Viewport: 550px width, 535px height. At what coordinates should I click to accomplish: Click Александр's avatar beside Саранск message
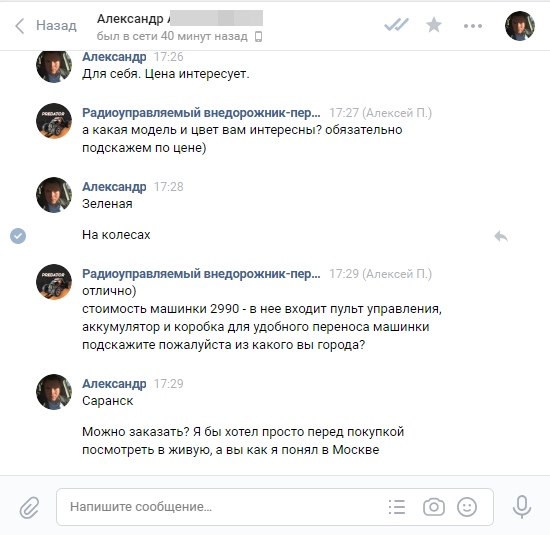[54, 392]
